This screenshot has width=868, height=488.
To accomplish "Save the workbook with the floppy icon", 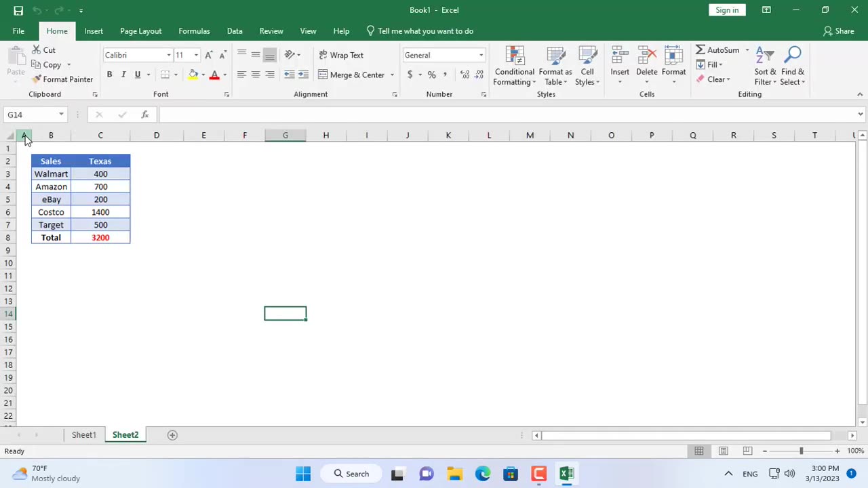I will pyautogui.click(x=18, y=10).
